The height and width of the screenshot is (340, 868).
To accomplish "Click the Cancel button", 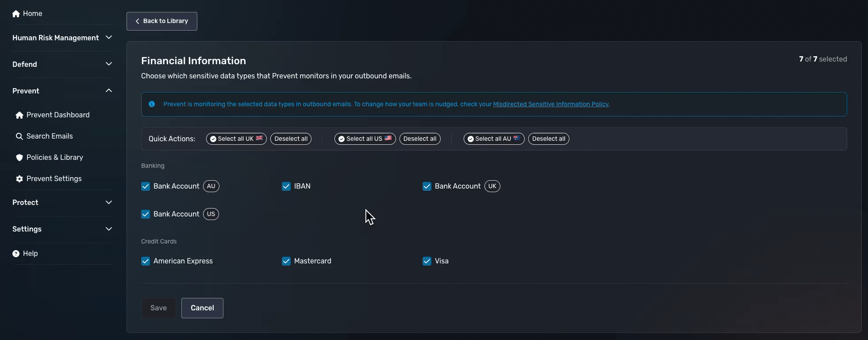I will 202,308.
